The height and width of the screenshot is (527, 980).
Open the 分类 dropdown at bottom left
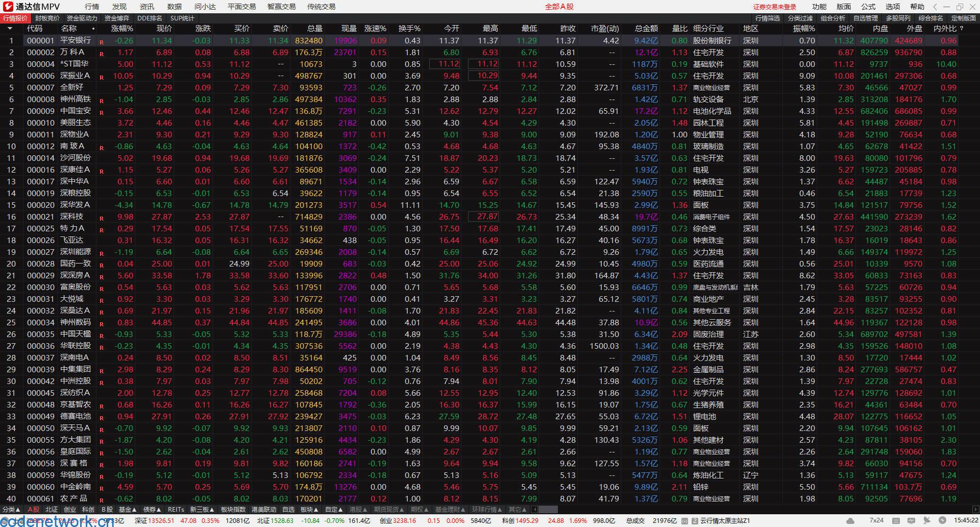coord(11,509)
